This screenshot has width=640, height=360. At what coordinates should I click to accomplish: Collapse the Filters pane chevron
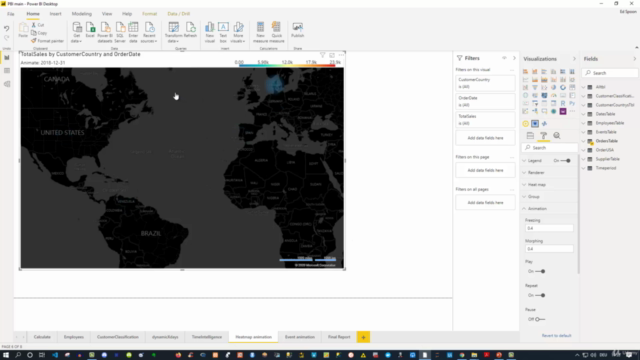click(514, 58)
